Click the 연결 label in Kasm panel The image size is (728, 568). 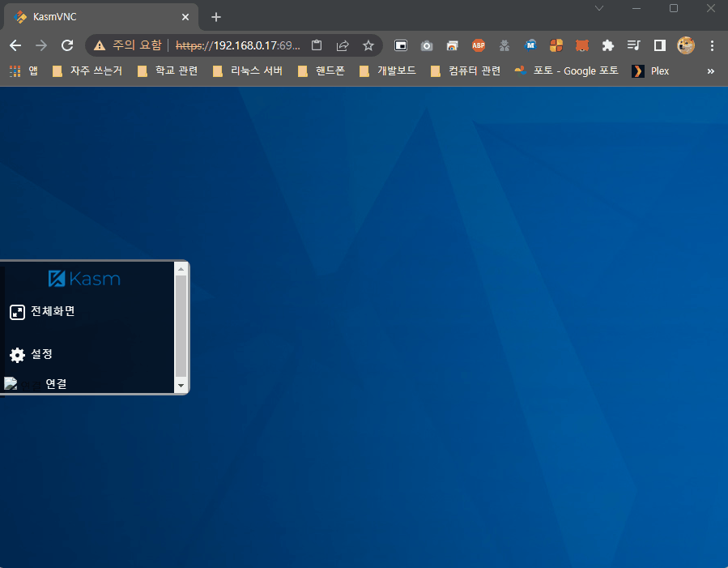coord(56,383)
